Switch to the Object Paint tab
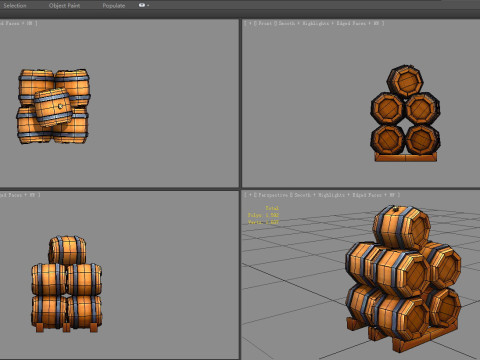480x360 pixels. 64,6
